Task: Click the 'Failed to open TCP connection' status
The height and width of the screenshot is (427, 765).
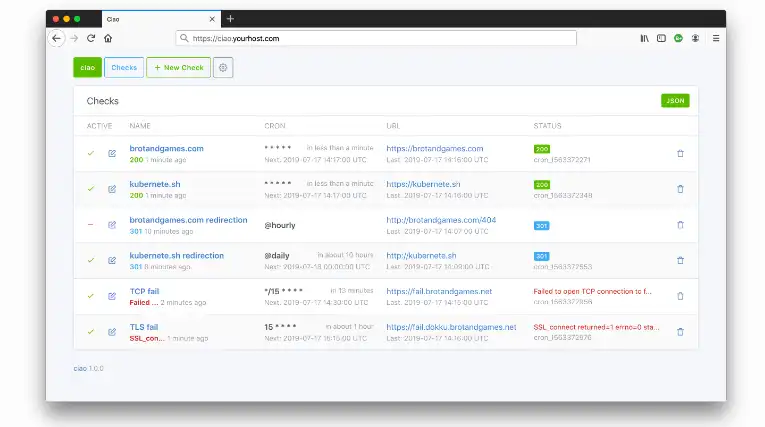Action: point(592,291)
